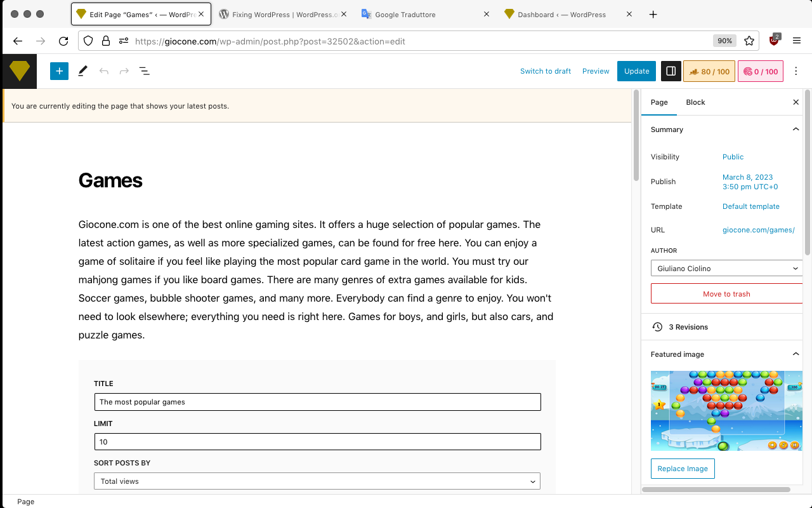Change the Default template link
812x508 pixels.
click(751, 206)
